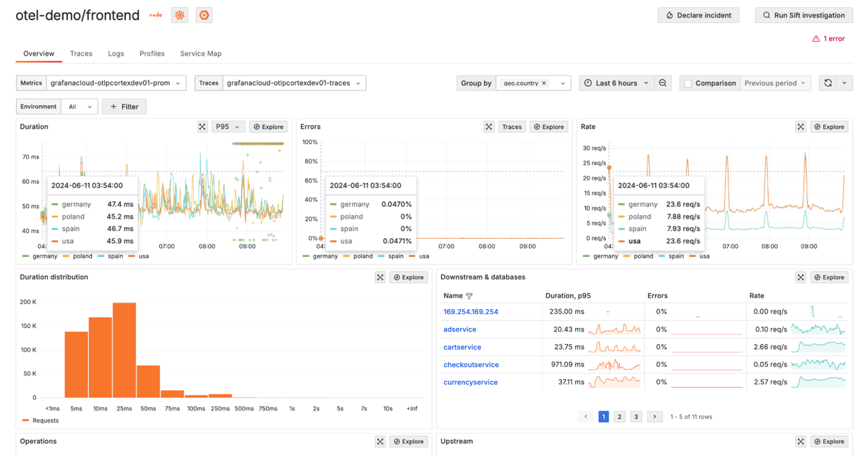
Task: Open the adservice link
Action: (x=460, y=329)
